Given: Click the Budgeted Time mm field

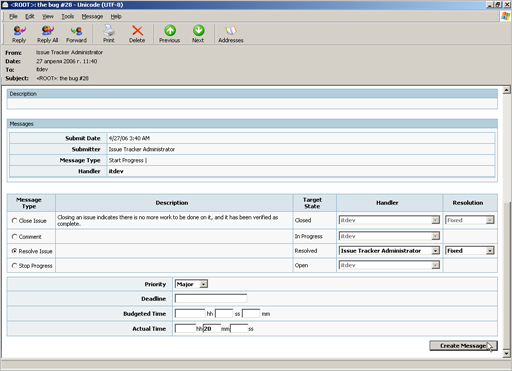Looking at the screenshot, I should click(x=251, y=314).
